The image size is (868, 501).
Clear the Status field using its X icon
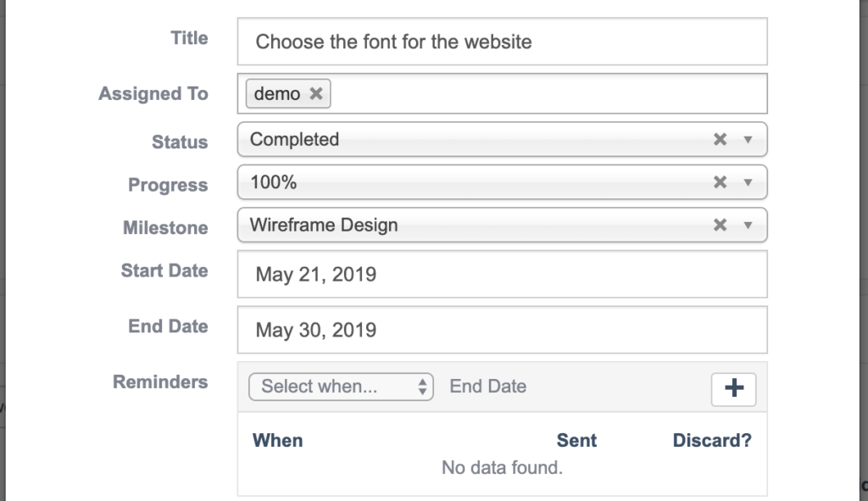[720, 139]
